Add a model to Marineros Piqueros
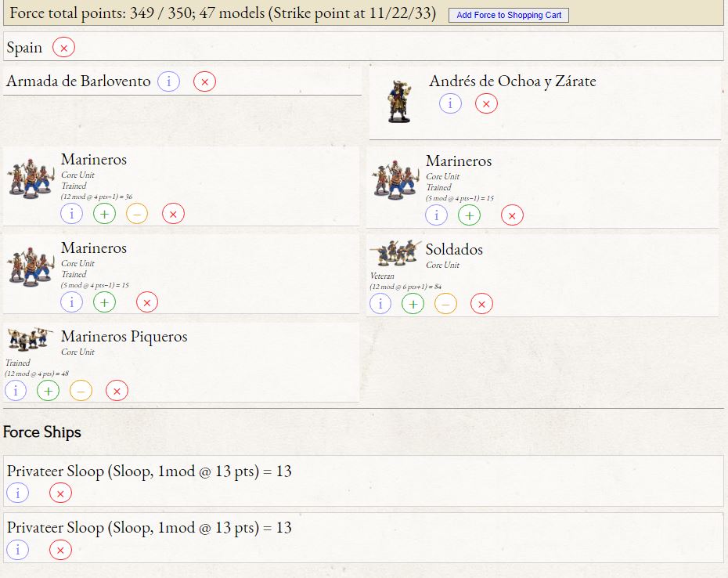This screenshot has height=578, width=728. coord(48,391)
